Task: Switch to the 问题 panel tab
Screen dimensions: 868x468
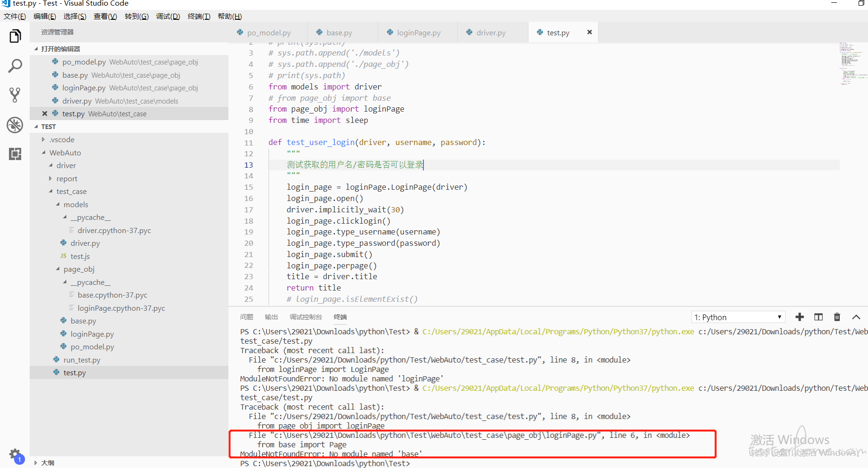Action: tap(246, 317)
